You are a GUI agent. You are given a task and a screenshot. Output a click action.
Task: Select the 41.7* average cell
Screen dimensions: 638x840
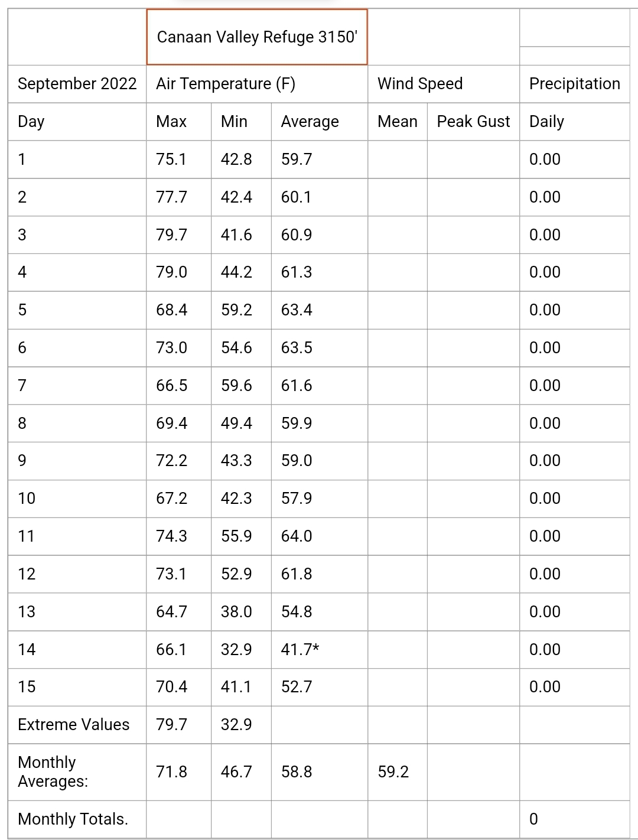pos(320,650)
